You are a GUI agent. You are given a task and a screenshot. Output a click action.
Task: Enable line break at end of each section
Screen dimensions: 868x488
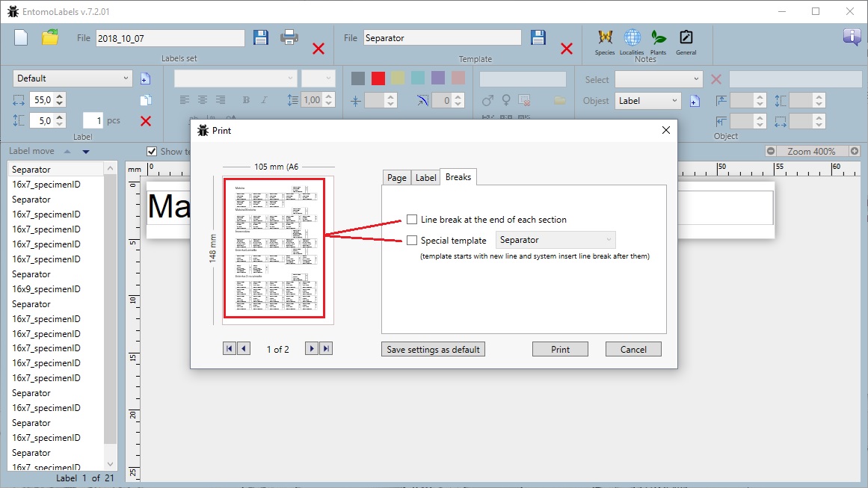pos(412,220)
